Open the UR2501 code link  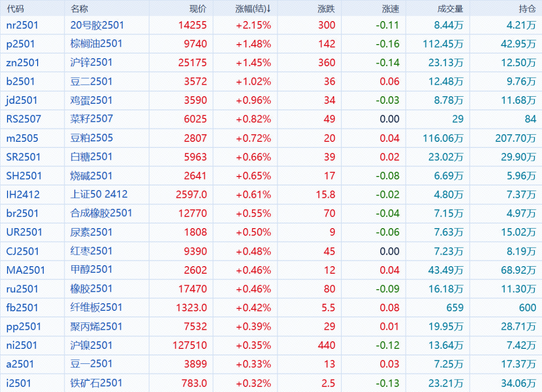tap(24, 232)
